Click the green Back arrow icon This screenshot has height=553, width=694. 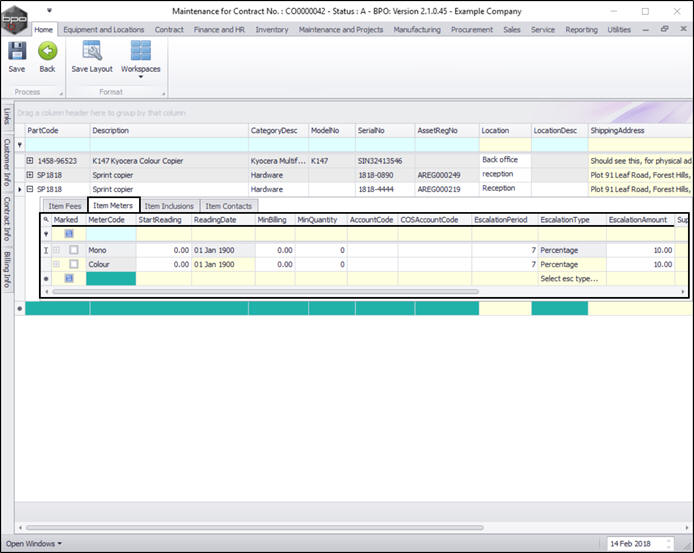(x=47, y=52)
